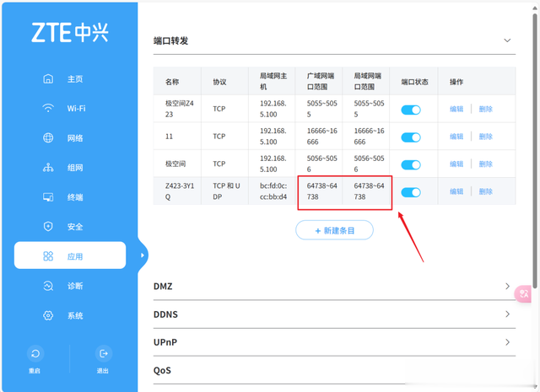
Task: Delete the rule named 11
Action: 486,137
